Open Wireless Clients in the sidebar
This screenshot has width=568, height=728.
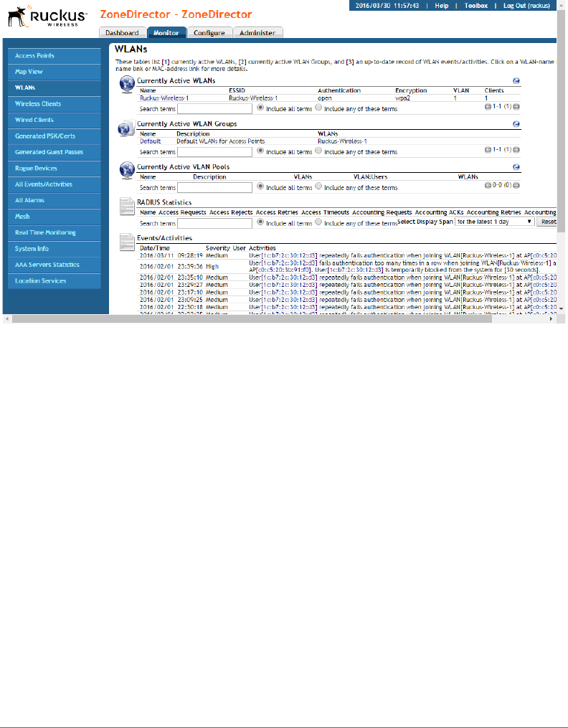pyautogui.click(x=55, y=104)
